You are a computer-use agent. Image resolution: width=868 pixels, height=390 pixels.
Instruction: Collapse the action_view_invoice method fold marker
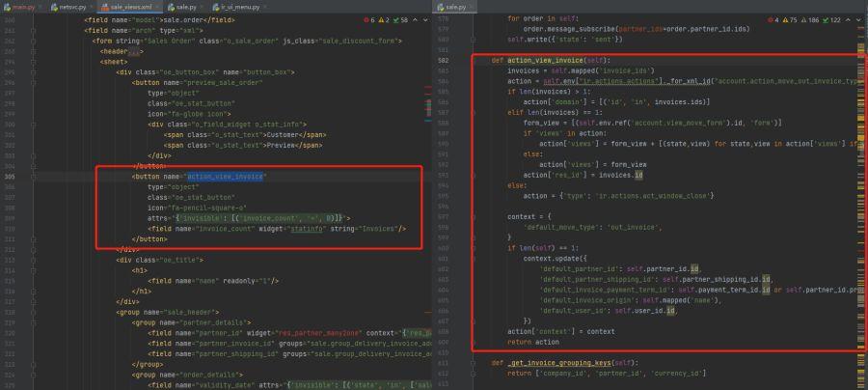pyautogui.click(x=475, y=61)
